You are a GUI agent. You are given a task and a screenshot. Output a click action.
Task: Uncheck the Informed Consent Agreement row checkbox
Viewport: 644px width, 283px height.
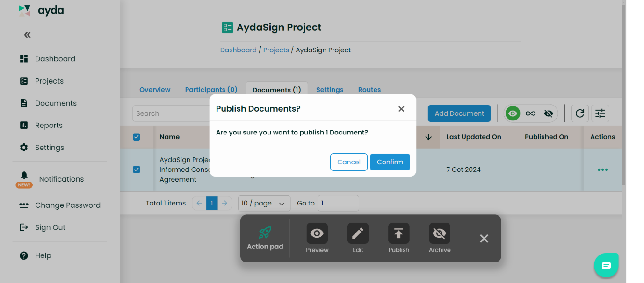(137, 170)
